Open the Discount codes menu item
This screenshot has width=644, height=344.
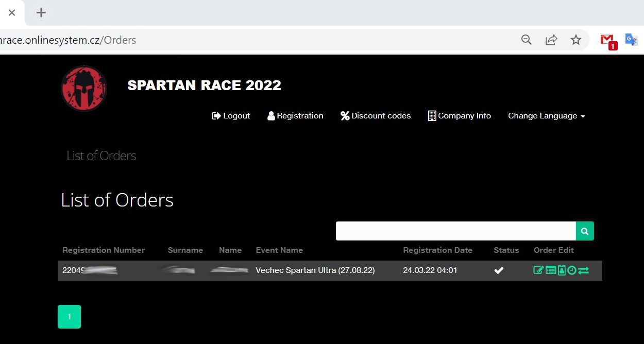point(376,116)
